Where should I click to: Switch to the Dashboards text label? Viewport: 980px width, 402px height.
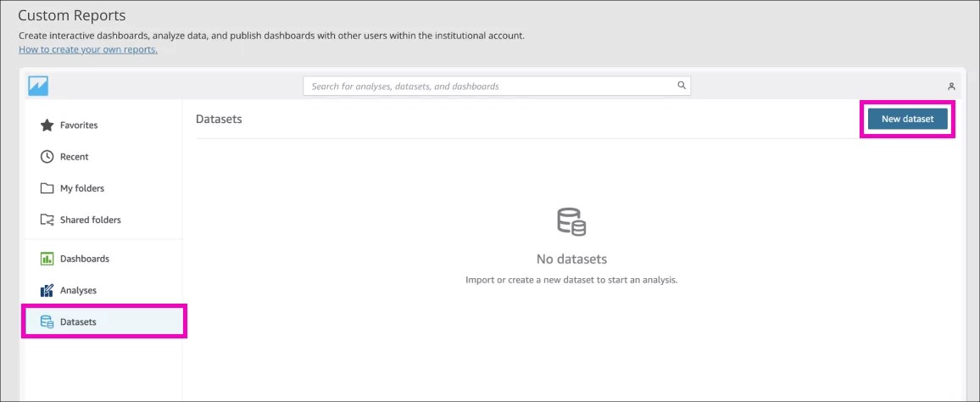(x=85, y=259)
